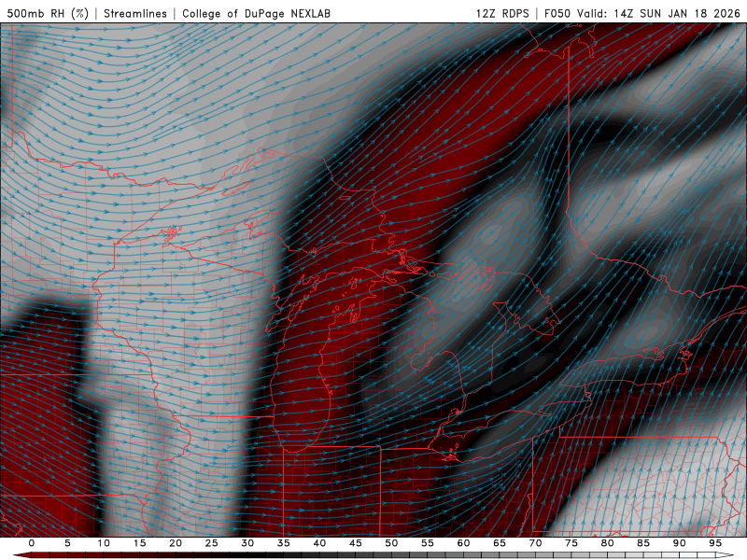This screenshot has width=747, height=560.
Task: Click the "45" tick label
Action: [356, 543]
